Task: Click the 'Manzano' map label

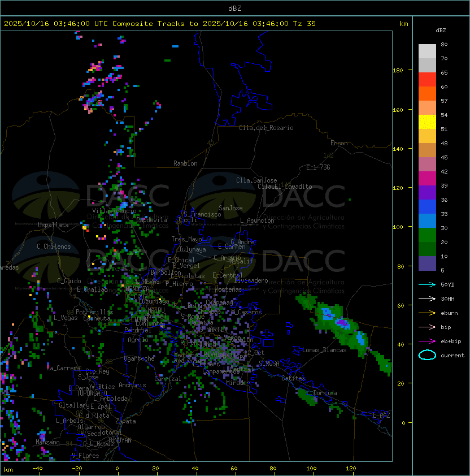Action: 47,442
